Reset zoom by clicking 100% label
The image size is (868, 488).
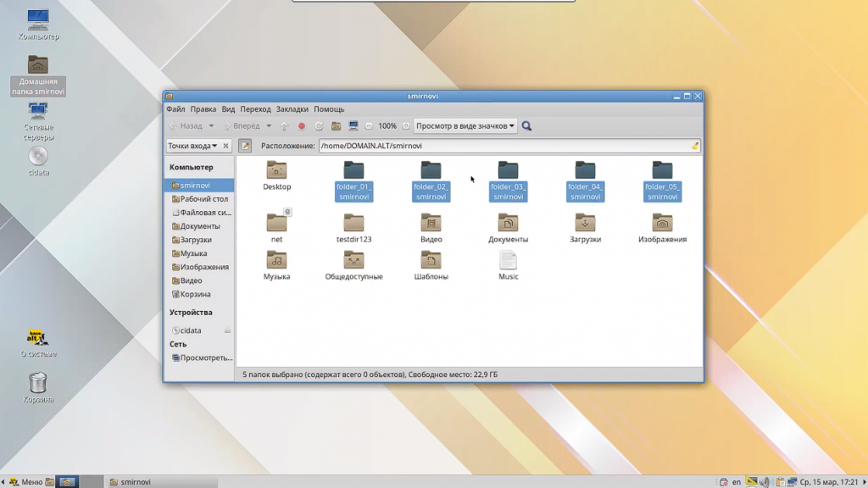pyautogui.click(x=387, y=126)
